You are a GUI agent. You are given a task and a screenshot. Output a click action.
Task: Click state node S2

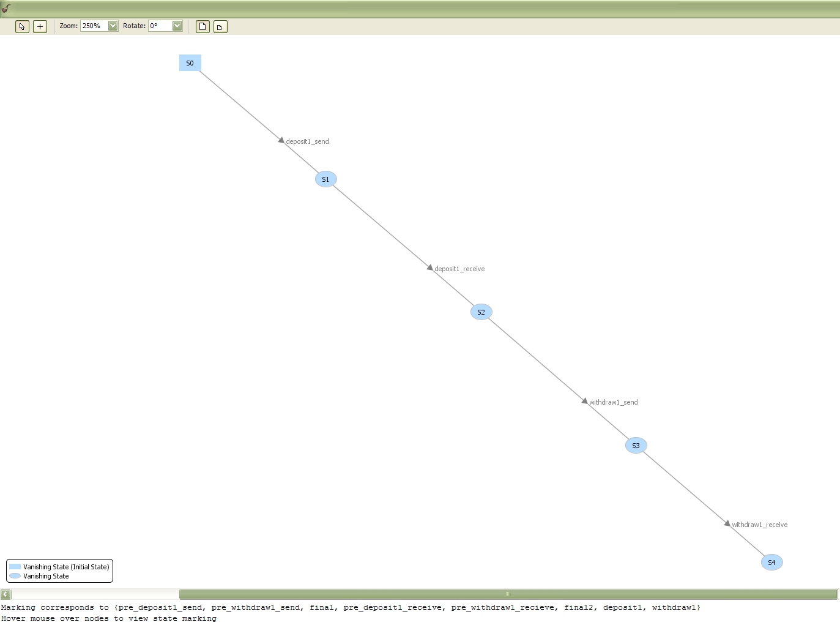pos(481,312)
